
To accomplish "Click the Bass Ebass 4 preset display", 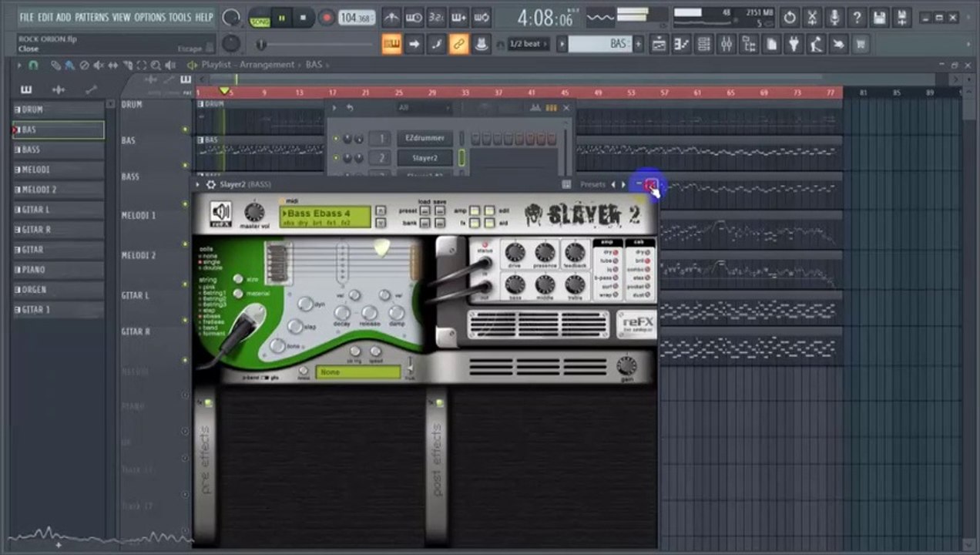I will 326,217.
